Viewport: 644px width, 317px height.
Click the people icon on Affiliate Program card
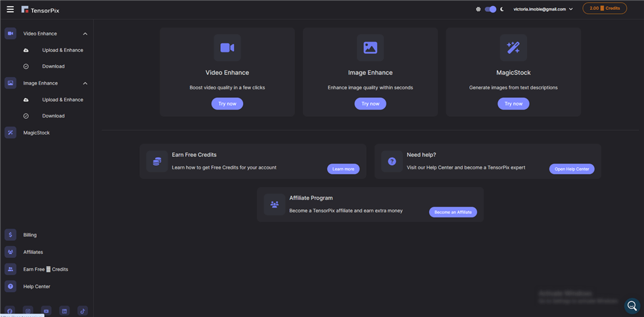click(275, 205)
